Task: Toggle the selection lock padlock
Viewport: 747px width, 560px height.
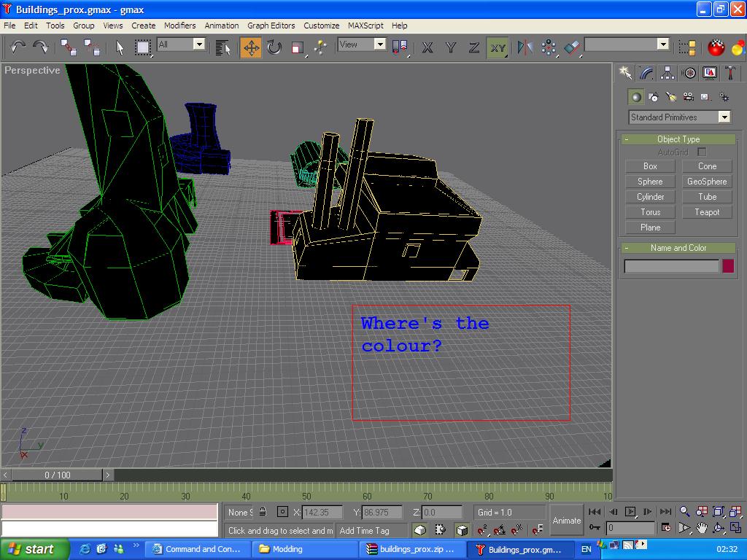Action: [x=263, y=512]
